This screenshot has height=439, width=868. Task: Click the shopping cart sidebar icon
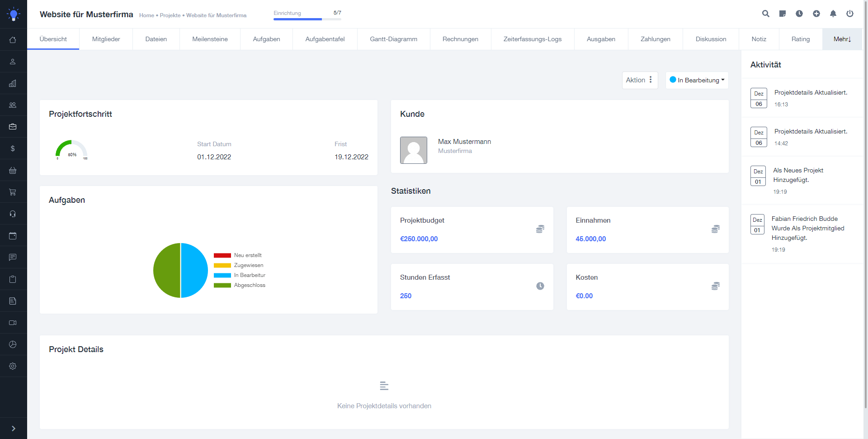(x=13, y=192)
